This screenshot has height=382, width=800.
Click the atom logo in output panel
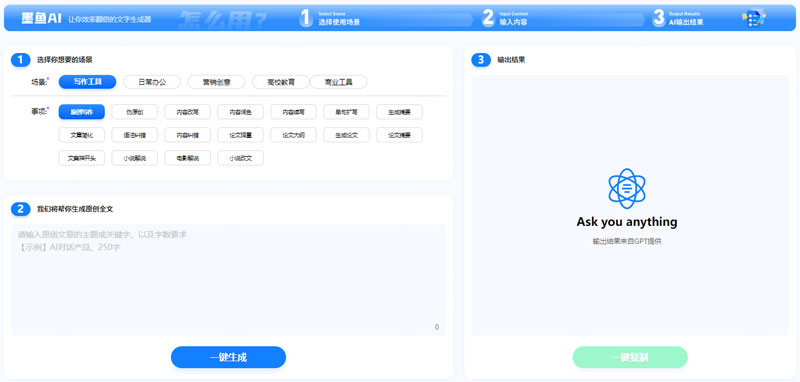click(x=627, y=188)
